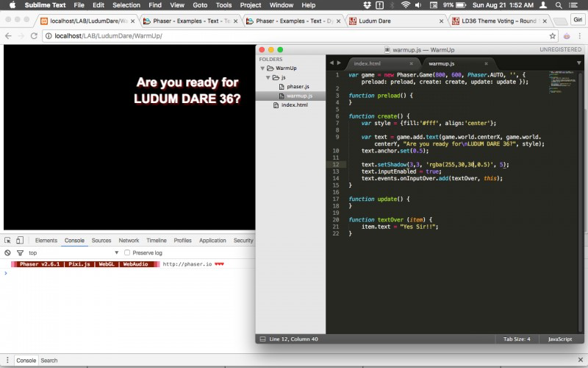This screenshot has width=588, height=368.
Task: Toggle Sublime sidebar icon in status bar
Action: [262, 339]
